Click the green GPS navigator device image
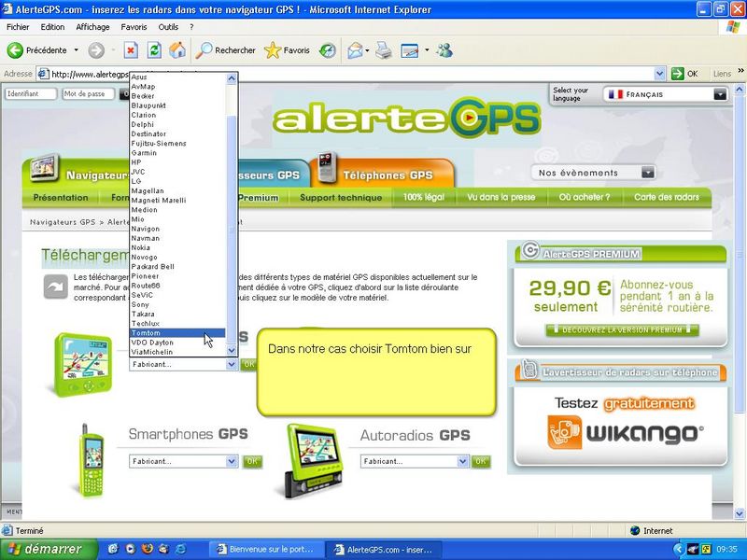 point(83,364)
